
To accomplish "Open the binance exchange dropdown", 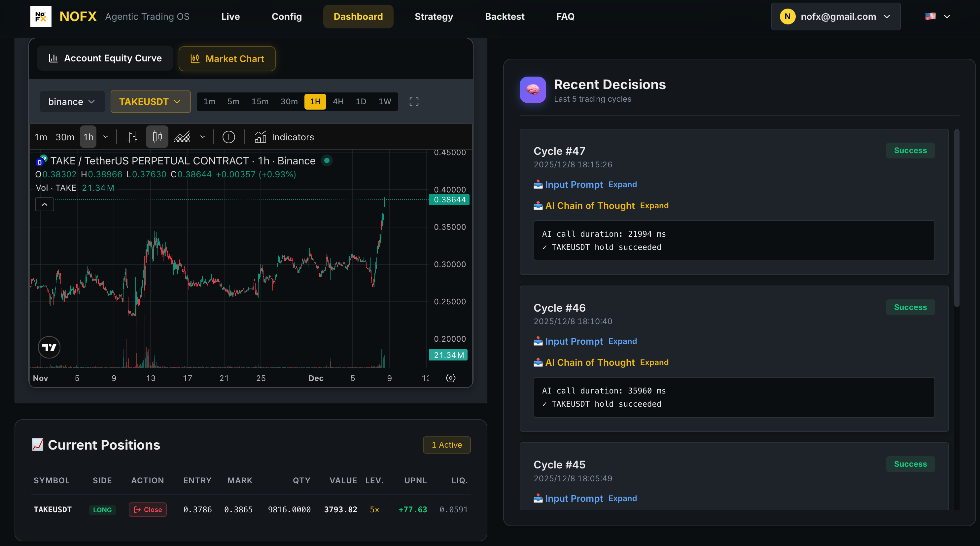I will [x=72, y=102].
